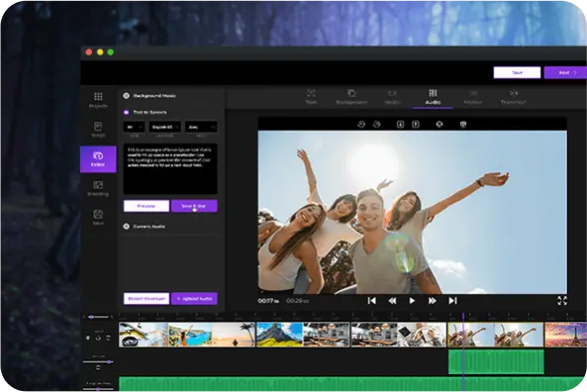
Task: Click the purple playhead marker on timeline
Action: pos(463,317)
